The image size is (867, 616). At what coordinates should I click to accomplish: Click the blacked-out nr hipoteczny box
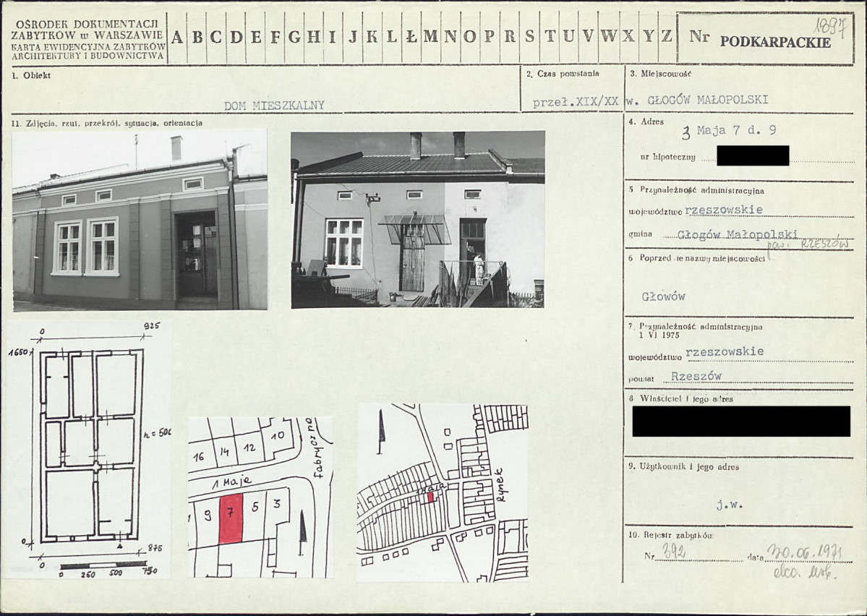753,155
